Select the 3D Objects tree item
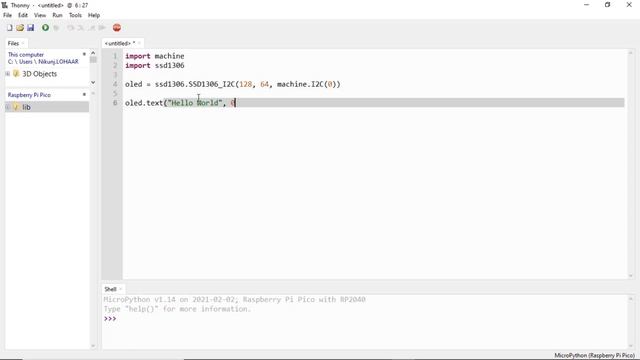This screenshot has height=360, width=640. coord(39,74)
